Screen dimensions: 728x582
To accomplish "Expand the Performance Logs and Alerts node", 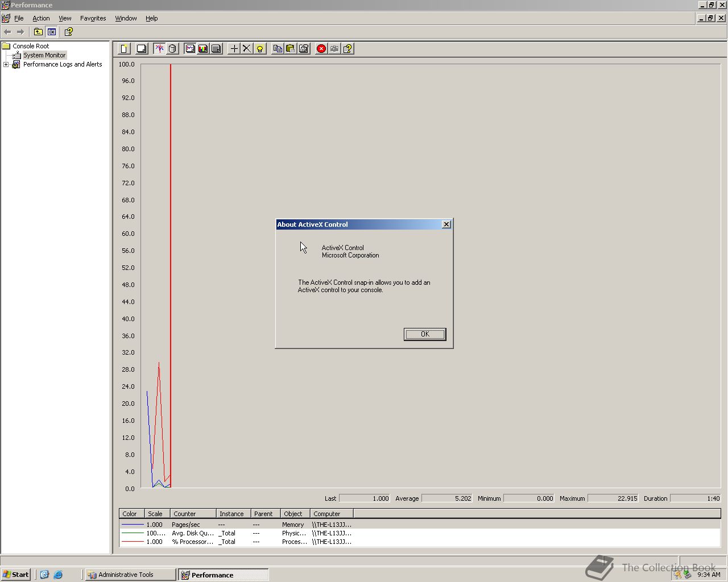I will tap(6, 64).
